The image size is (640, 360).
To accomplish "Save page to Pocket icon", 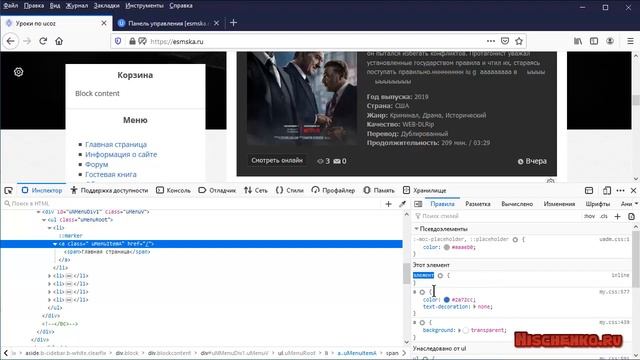I will coord(505,41).
